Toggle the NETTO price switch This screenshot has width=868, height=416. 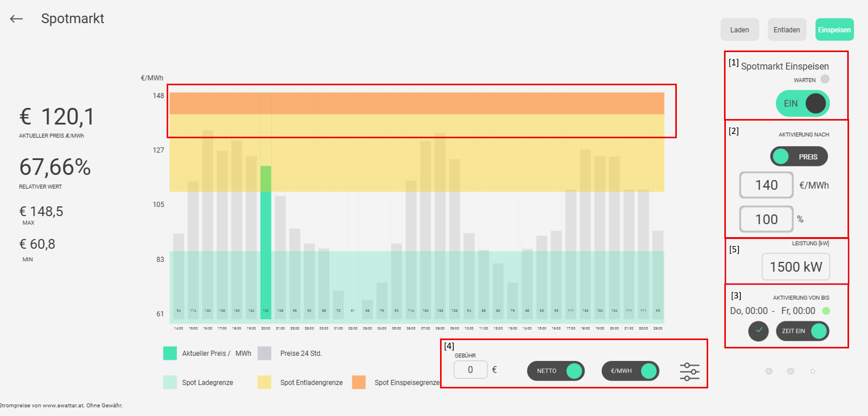pos(555,371)
